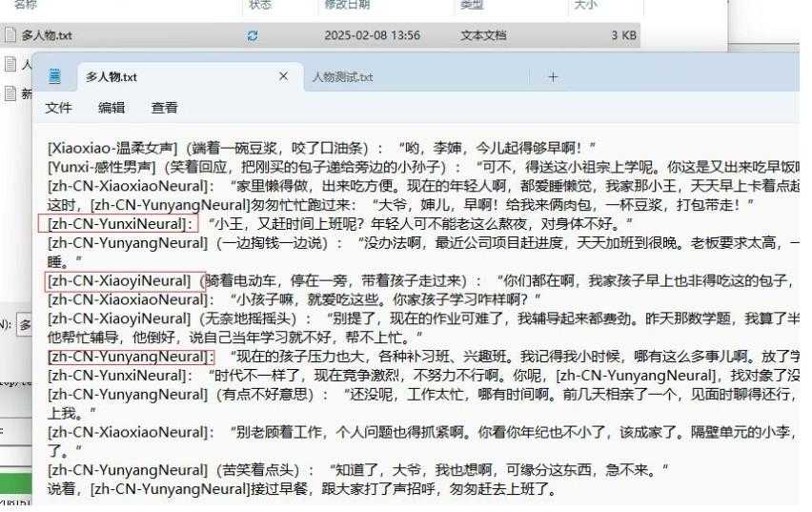Click the boxed [zh-CN-YunxiNeural] tag in text
The image size is (812, 512).
click(117, 224)
